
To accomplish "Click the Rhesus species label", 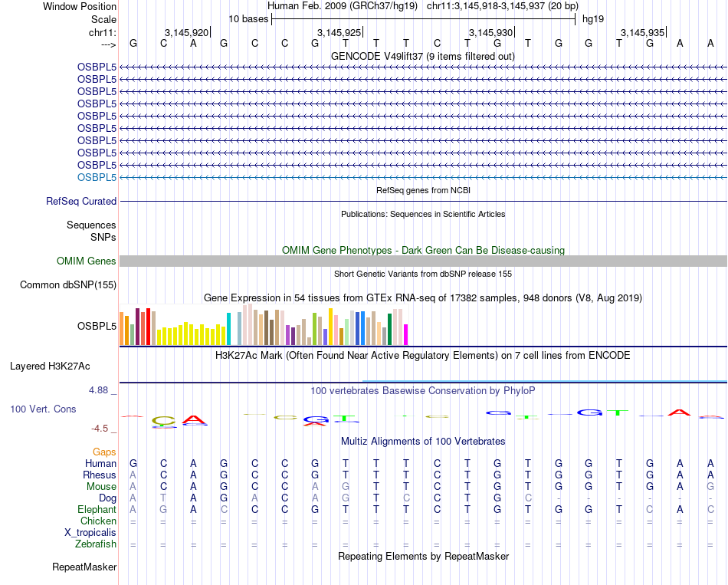I will point(99,475).
